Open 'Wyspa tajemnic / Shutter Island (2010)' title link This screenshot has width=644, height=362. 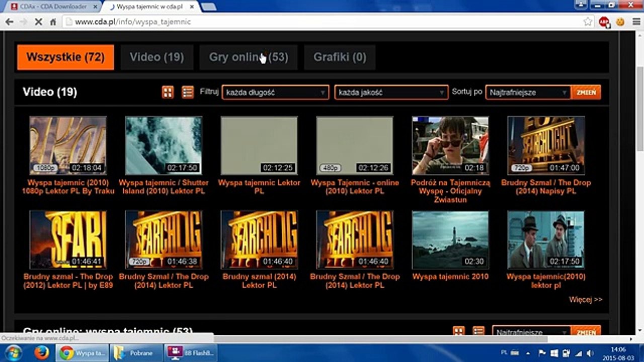164,187
